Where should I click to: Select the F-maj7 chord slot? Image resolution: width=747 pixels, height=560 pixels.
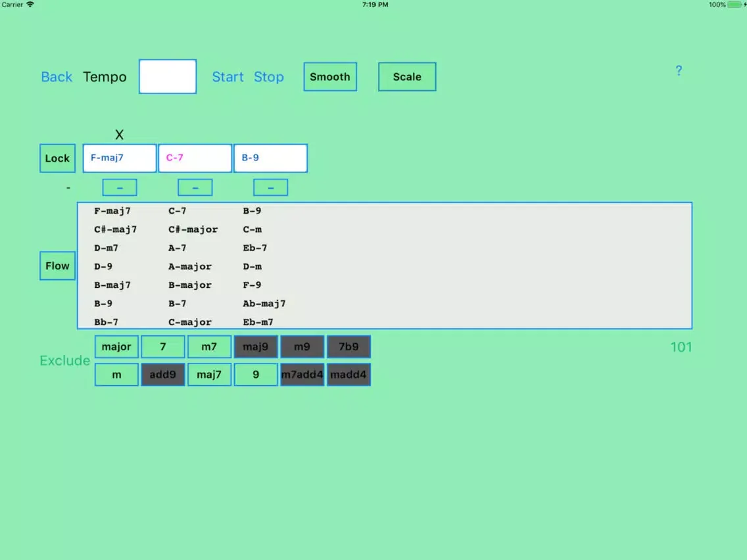(x=120, y=158)
